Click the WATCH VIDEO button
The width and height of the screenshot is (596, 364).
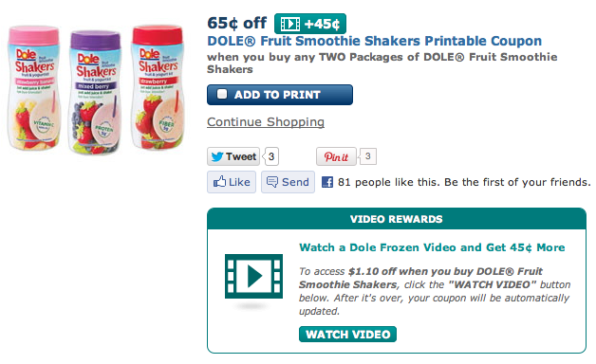click(347, 334)
